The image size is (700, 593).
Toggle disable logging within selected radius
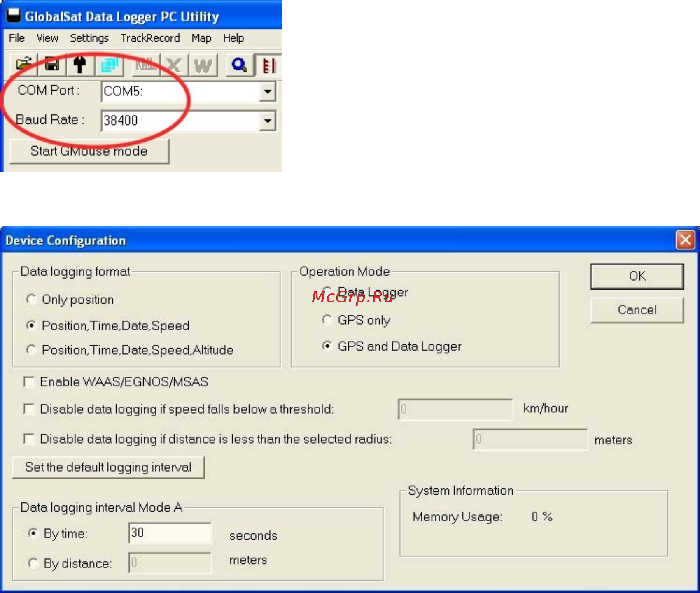coord(208,439)
